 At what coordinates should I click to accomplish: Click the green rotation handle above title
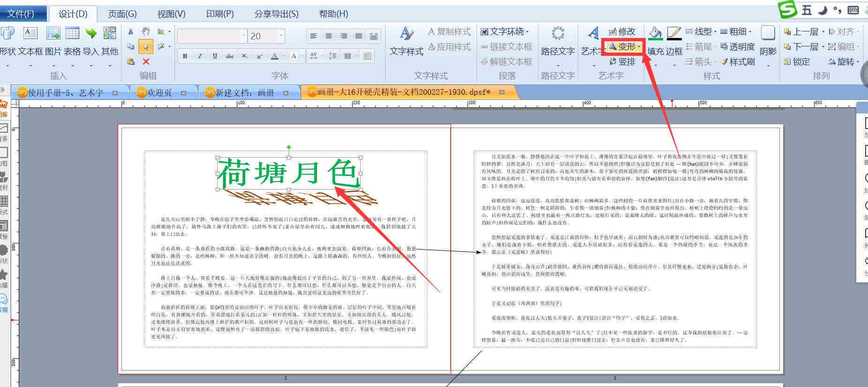click(289, 147)
